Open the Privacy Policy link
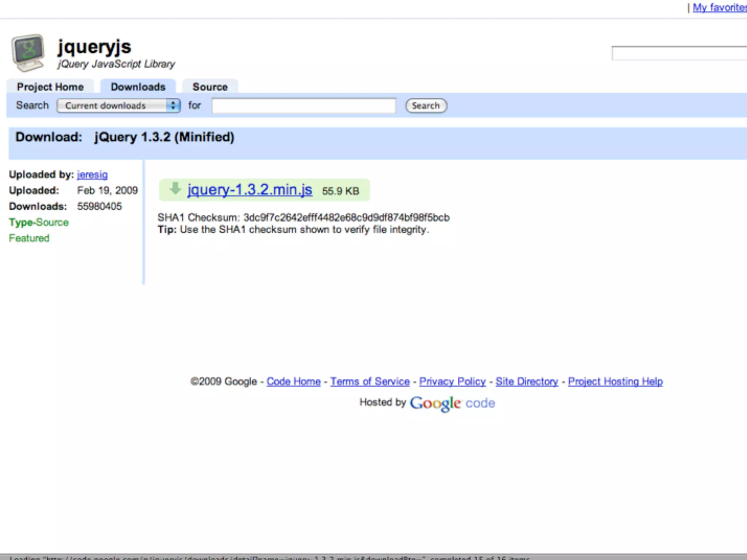 [452, 381]
